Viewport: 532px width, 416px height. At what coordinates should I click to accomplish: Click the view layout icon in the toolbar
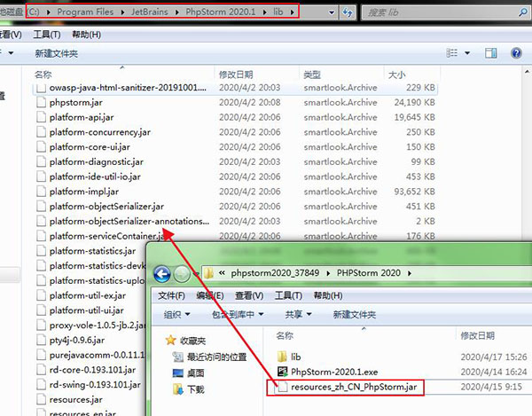pyautogui.click(x=452, y=53)
